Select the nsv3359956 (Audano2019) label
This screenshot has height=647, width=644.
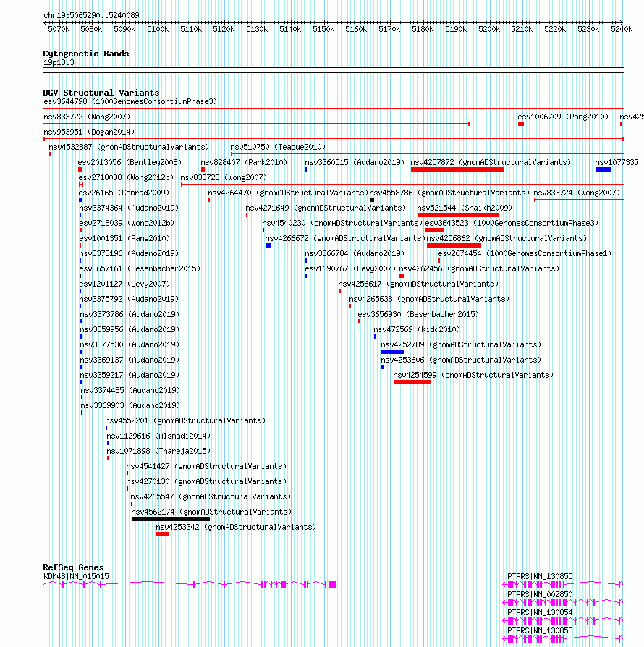[x=130, y=330]
